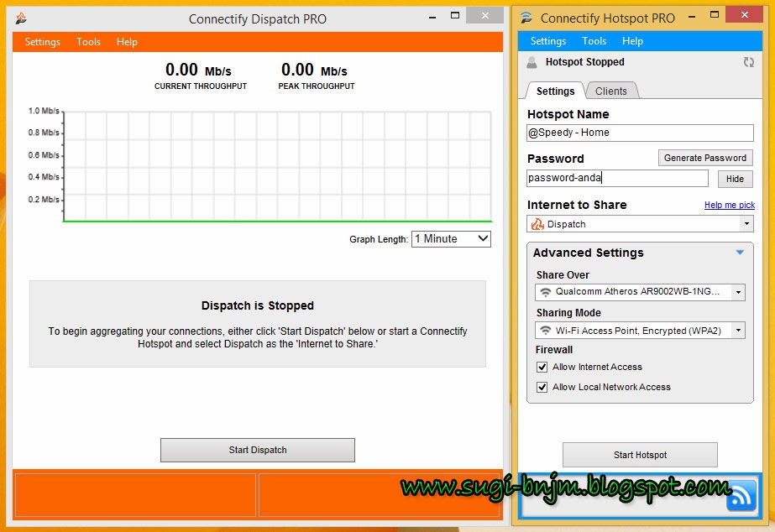Select the Settings tab in Hotspot window
Screen dimensions: 775x532
(556, 91)
